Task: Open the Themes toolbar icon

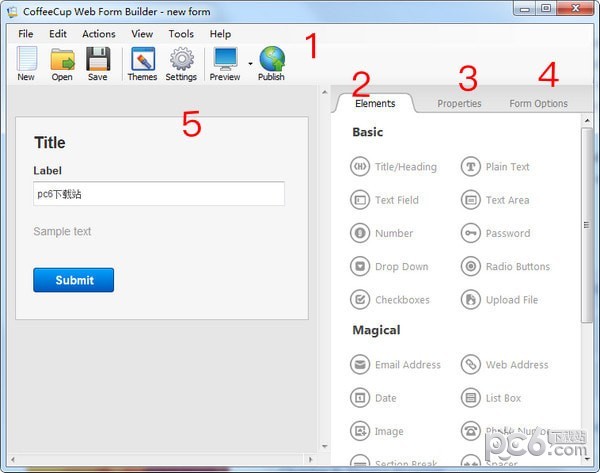Action: click(142, 64)
